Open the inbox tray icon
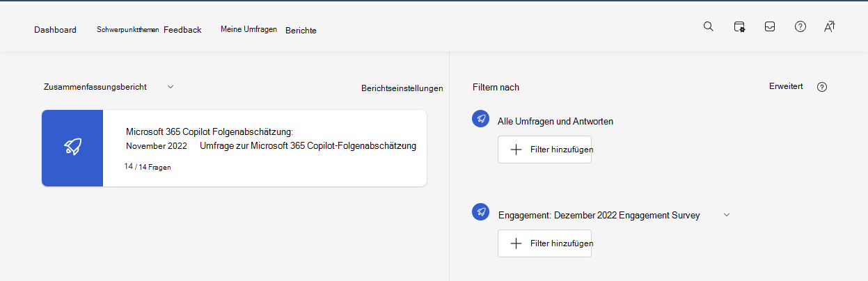The height and width of the screenshot is (281, 868). (x=770, y=26)
